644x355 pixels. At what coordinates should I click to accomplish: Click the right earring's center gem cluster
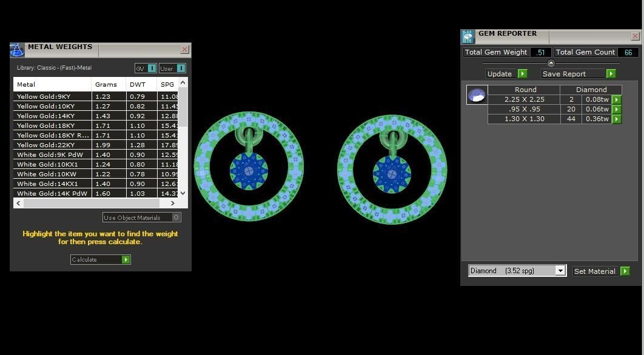pyautogui.click(x=392, y=174)
